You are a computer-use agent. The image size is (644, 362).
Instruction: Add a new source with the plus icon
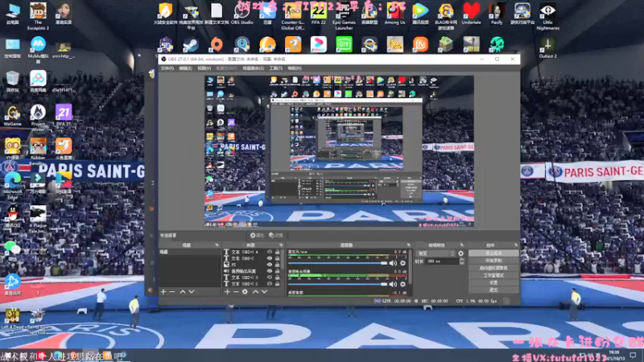227,292
